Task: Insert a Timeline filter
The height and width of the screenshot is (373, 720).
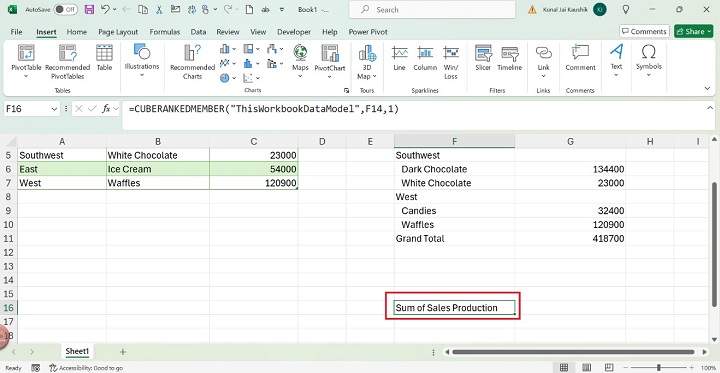Action: [510, 58]
